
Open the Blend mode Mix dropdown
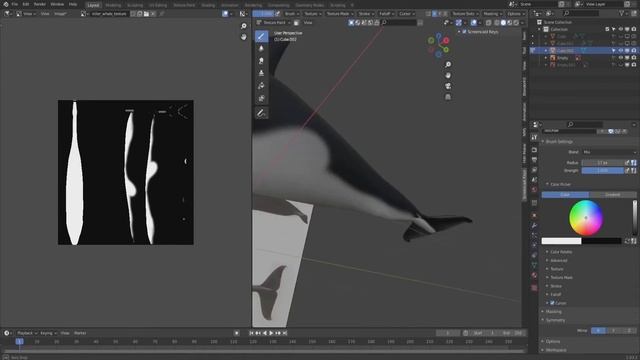pyautogui.click(x=609, y=152)
